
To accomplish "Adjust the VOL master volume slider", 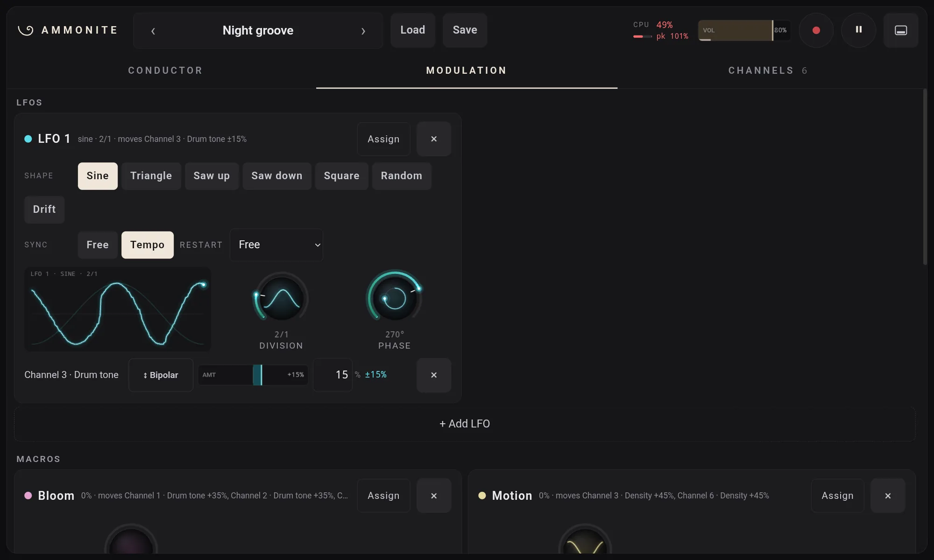I will tap(744, 30).
